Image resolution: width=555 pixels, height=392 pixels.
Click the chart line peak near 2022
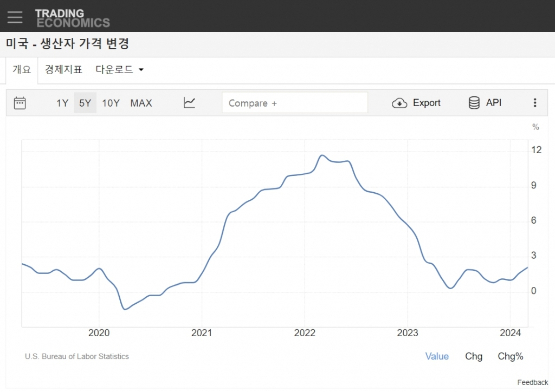[x=322, y=155]
